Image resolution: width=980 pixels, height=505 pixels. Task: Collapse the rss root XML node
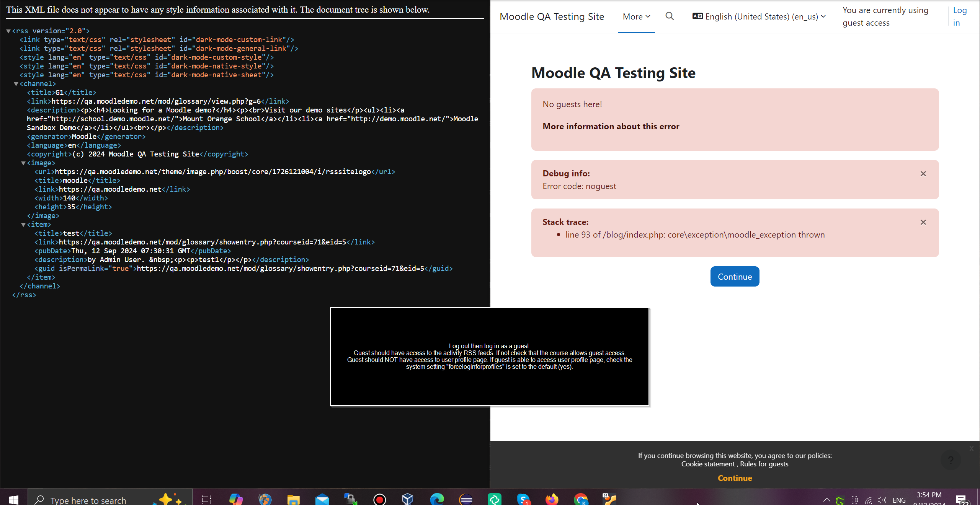[8, 31]
